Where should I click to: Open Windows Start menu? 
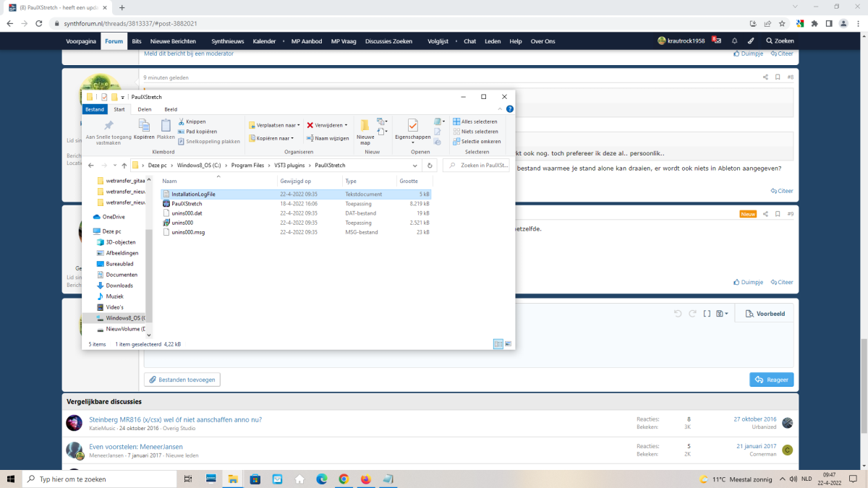(x=11, y=479)
